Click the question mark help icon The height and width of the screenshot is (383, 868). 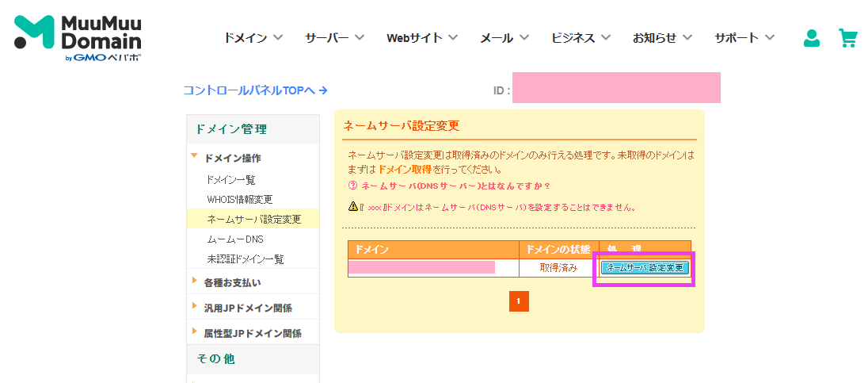coord(352,186)
